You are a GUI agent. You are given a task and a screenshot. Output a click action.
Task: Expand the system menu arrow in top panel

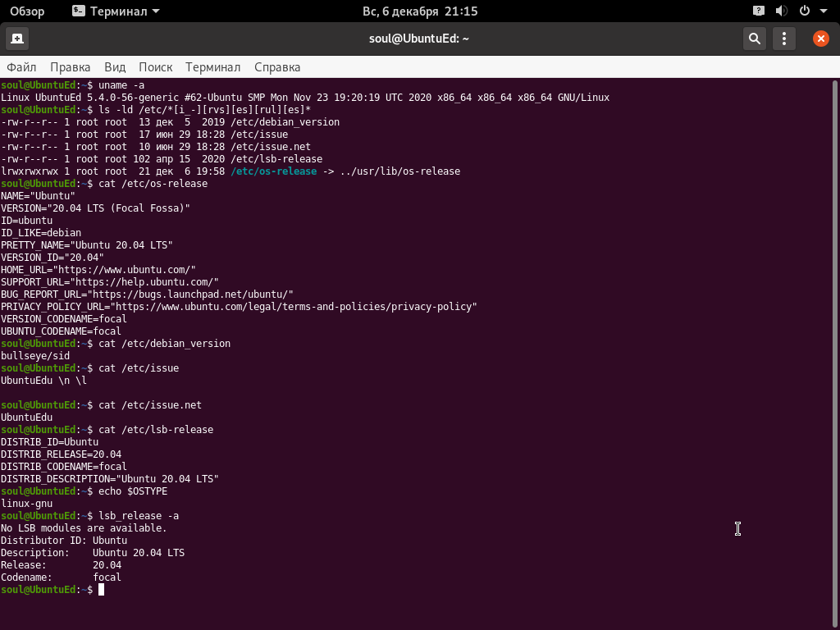click(824, 11)
